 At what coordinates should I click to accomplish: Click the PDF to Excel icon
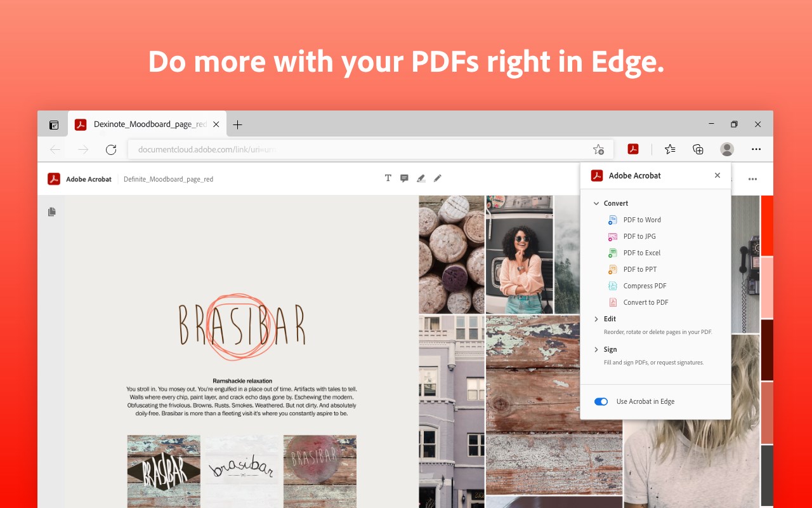tap(612, 253)
